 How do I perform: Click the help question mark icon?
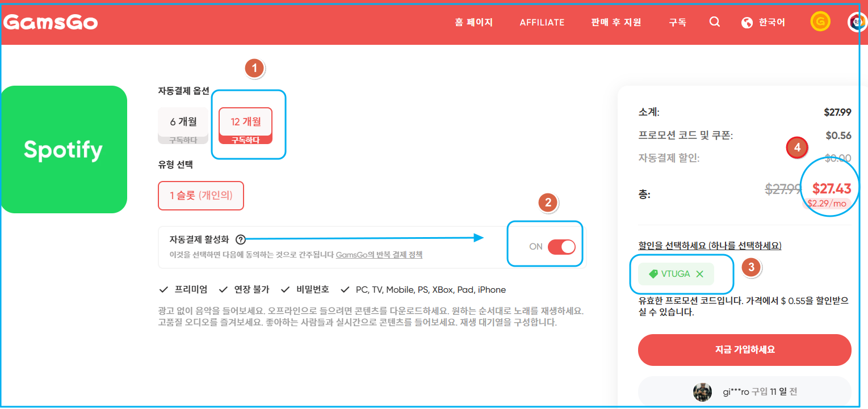pos(240,239)
